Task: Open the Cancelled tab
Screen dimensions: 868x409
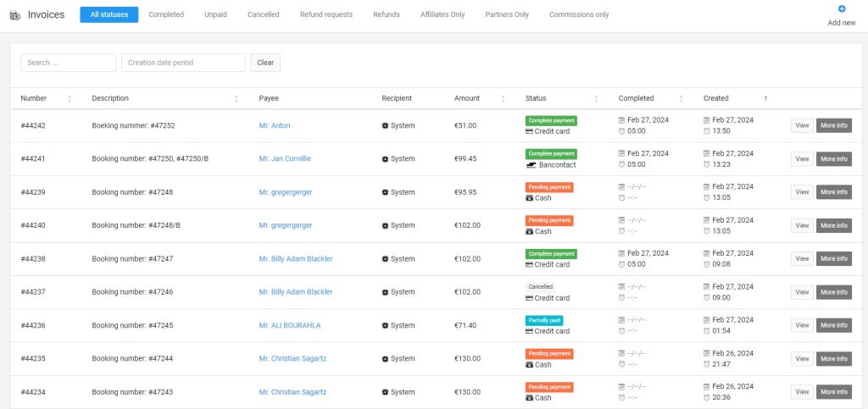Action: (264, 15)
